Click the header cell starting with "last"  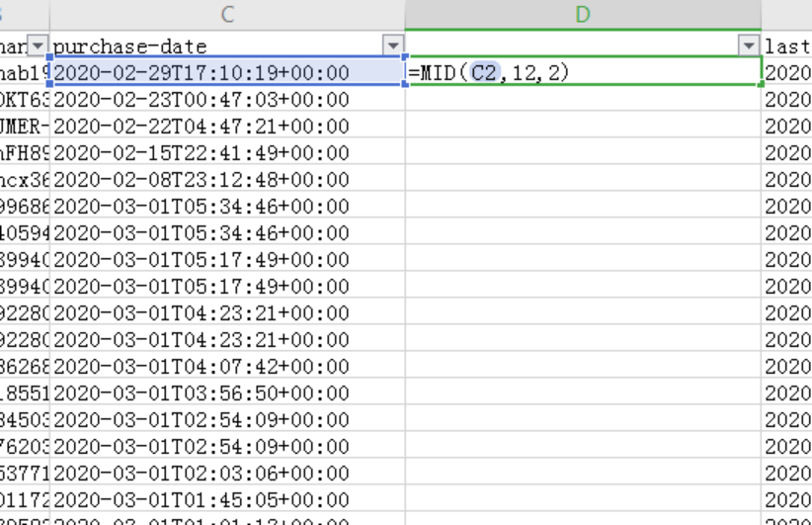coord(787,46)
